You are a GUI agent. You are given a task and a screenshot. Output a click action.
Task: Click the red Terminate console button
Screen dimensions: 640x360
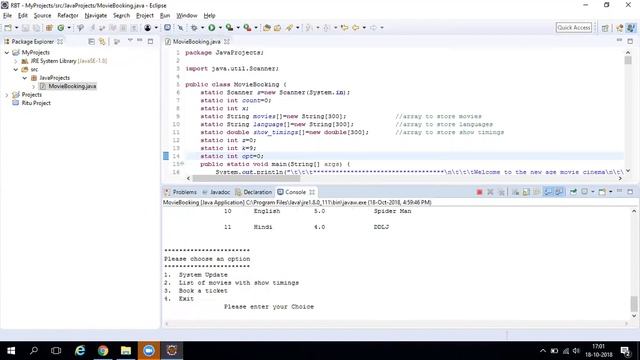click(x=480, y=192)
